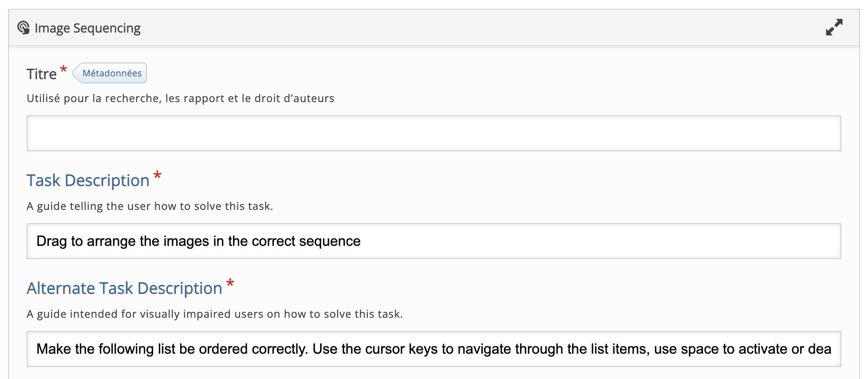Click the asterisk after Alternate Task Description
This screenshot has width=868, height=379.
[x=230, y=284]
